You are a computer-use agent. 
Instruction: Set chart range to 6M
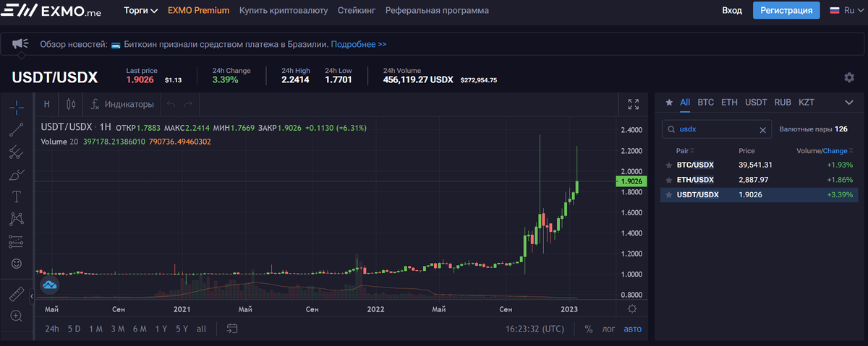[140, 329]
